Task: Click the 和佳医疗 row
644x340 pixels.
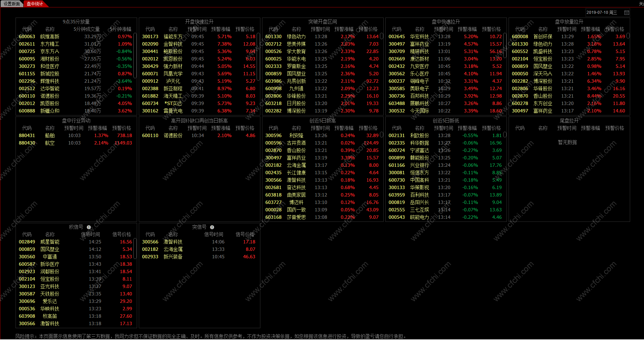Action: click(x=75, y=66)
